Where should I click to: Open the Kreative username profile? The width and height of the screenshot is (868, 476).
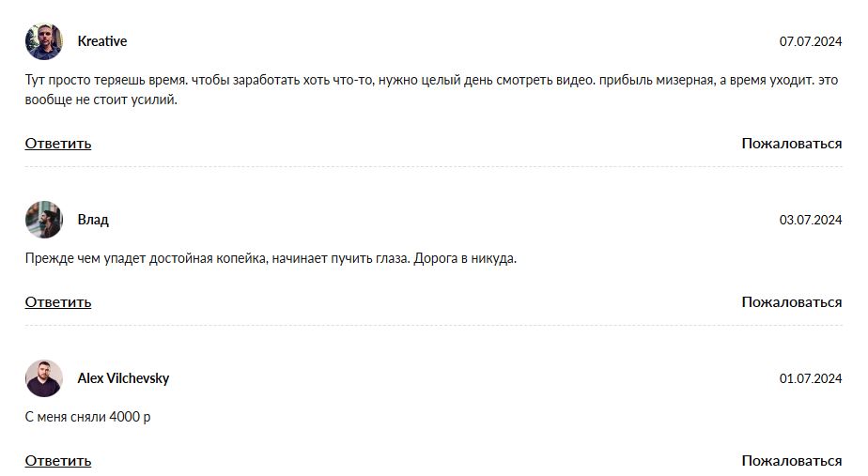(x=102, y=41)
